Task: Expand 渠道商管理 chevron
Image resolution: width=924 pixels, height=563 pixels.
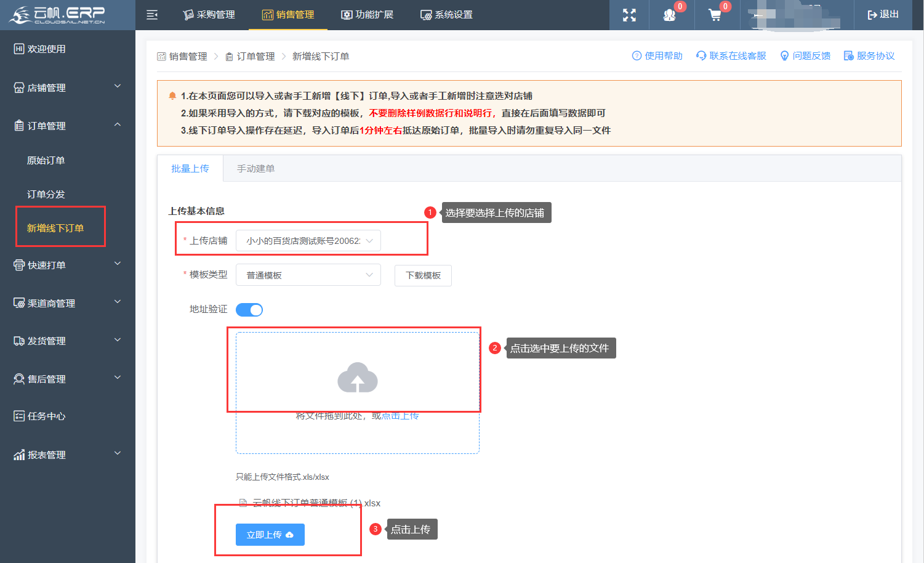Action: point(118,302)
